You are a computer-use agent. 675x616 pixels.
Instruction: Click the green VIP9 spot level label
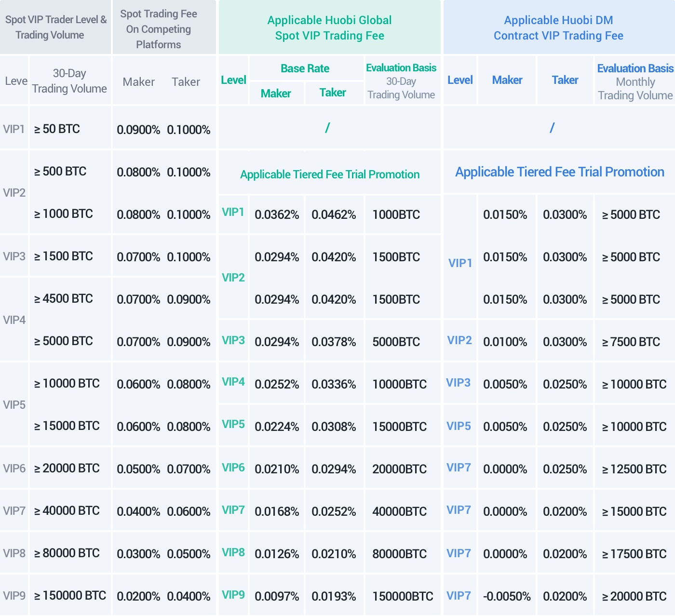(x=233, y=595)
